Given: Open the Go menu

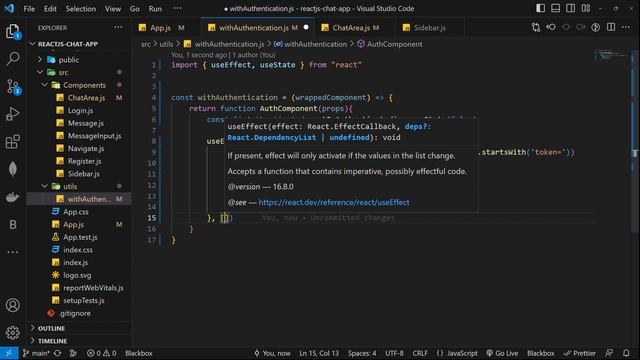Looking at the screenshot, I should point(134,9).
